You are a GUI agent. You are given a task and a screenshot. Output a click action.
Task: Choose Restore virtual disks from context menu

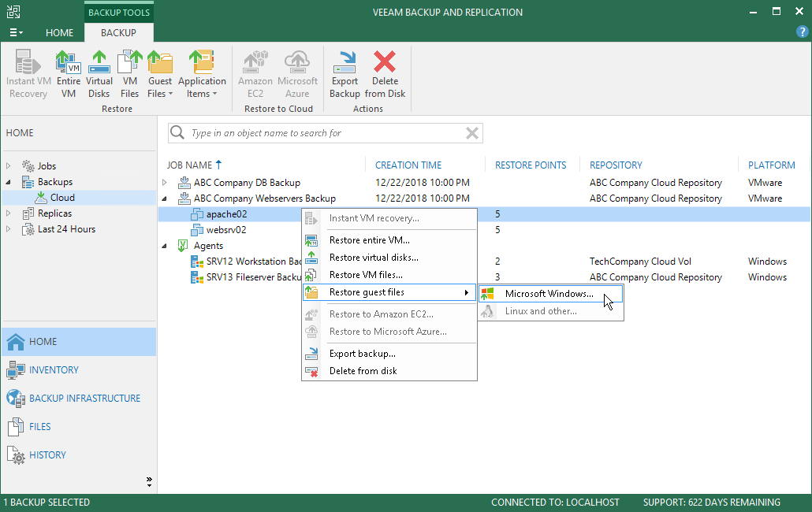pyautogui.click(x=389, y=258)
